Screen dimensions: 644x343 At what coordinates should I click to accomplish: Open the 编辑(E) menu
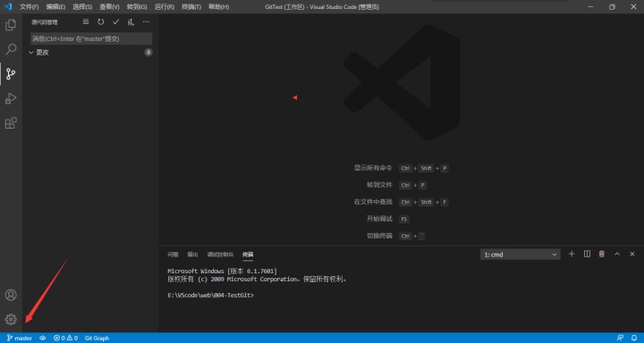click(55, 7)
